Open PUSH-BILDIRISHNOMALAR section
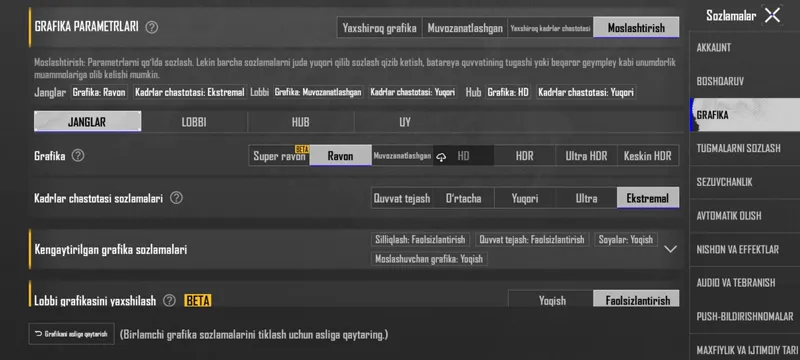Viewport: 800px width, 360px height. pyautogui.click(x=745, y=316)
